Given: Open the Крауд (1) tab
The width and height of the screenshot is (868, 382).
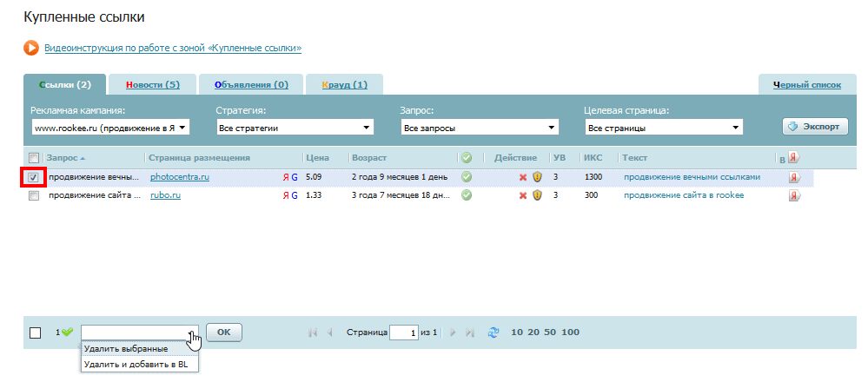Looking at the screenshot, I should [x=344, y=84].
